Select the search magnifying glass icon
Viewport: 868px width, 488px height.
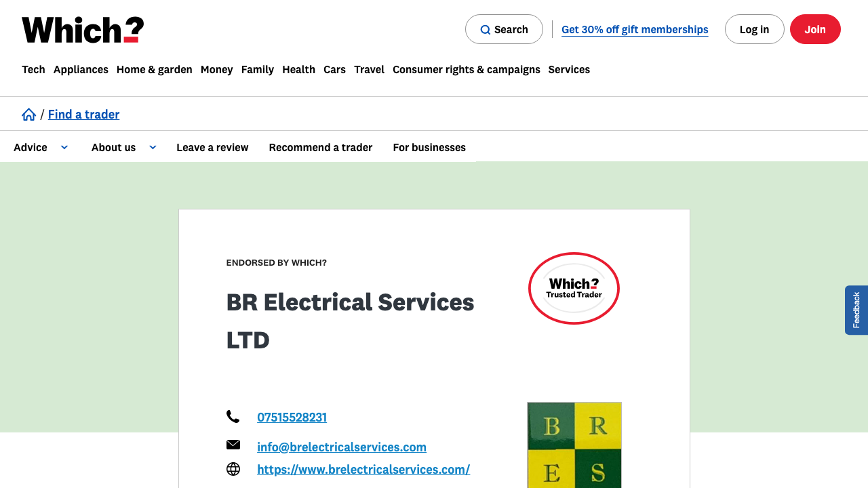point(485,29)
